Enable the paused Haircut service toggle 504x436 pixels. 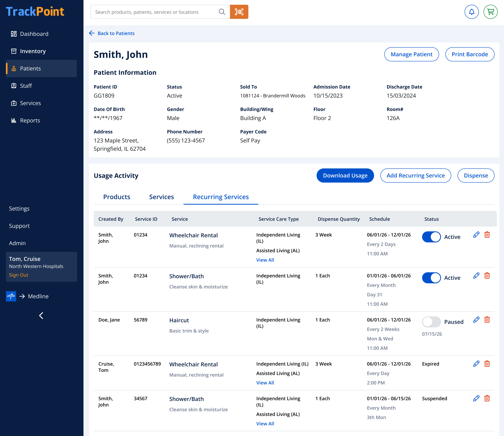point(431,322)
